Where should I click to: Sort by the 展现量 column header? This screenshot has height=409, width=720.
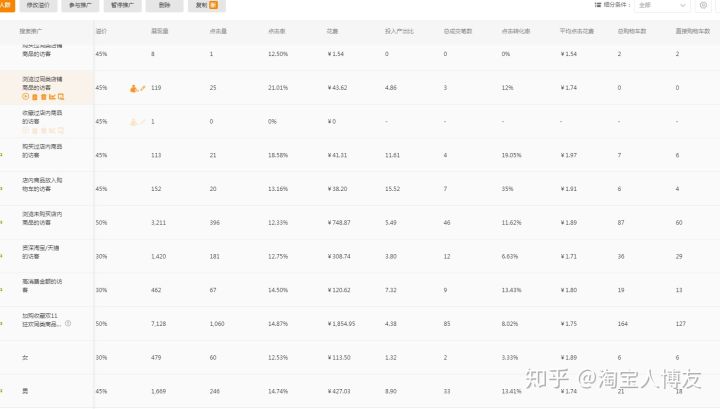pyautogui.click(x=159, y=31)
